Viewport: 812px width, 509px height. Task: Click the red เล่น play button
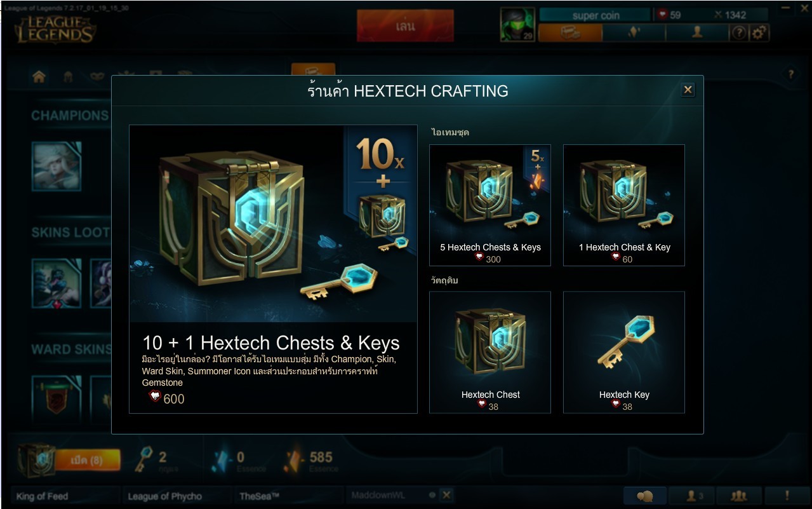405,26
